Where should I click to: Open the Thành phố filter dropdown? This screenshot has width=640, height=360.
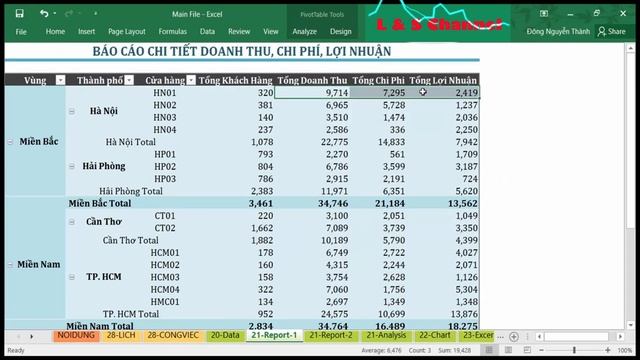point(129,80)
